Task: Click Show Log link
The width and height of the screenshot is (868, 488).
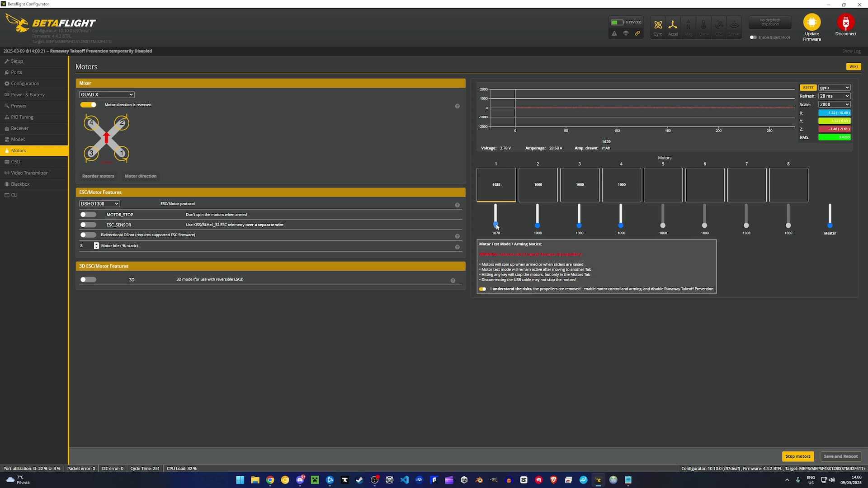Action: (851, 51)
